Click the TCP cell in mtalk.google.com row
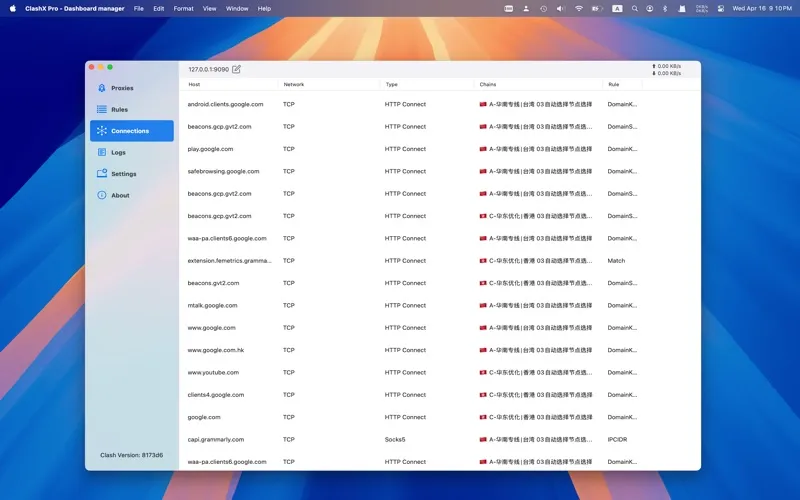The image size is (800, 500). pyautogui.click(x=289, y=306)
